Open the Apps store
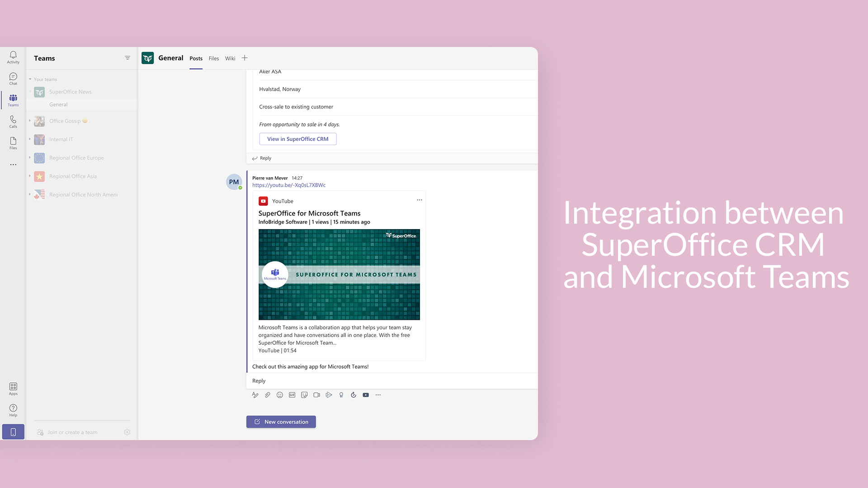Image resolution: width=868 pixels, height=488 pixels. coord(13,389)
